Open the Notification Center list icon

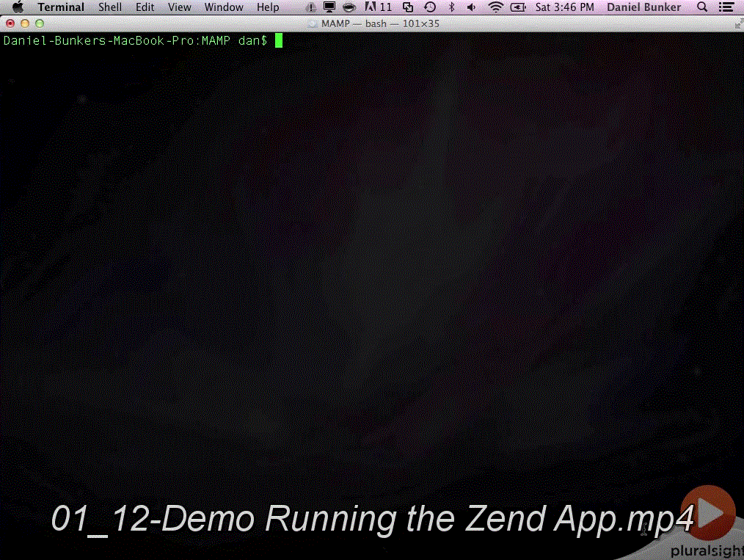pyautogui.click(x=726, y=7)
